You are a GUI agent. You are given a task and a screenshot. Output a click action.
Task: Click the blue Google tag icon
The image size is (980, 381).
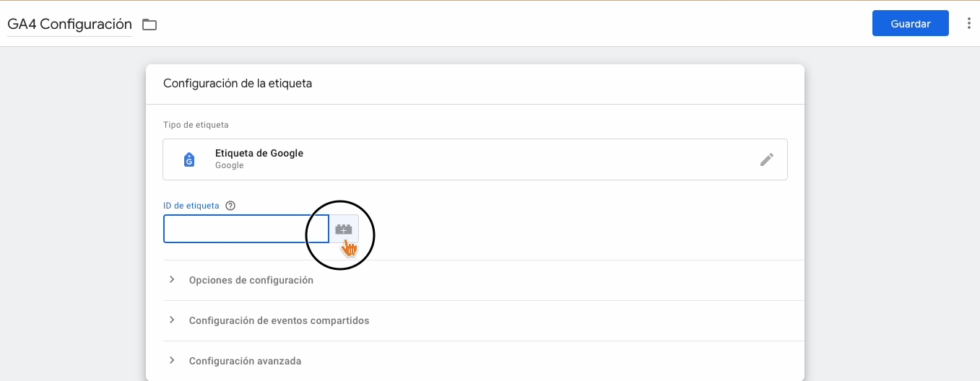point(189,159)
